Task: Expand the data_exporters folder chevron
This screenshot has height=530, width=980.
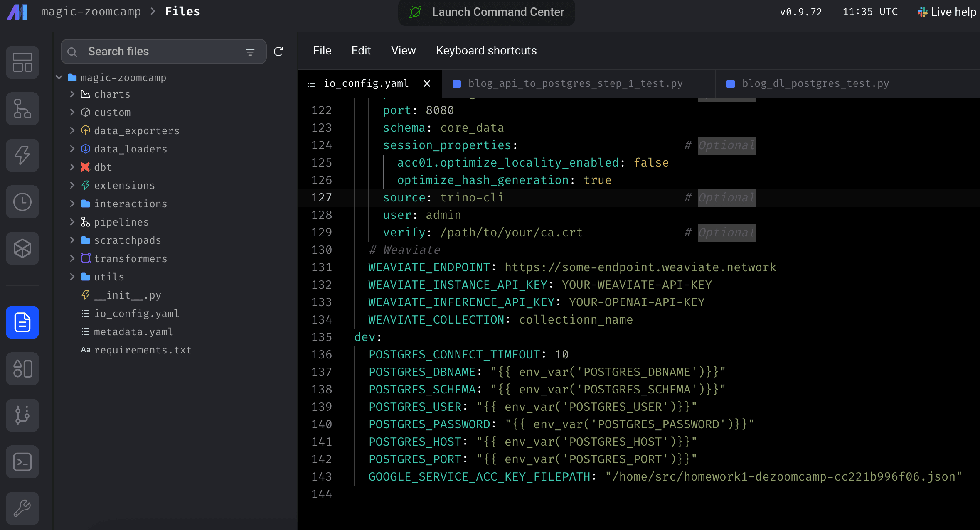Action: (x=72, y=131)
